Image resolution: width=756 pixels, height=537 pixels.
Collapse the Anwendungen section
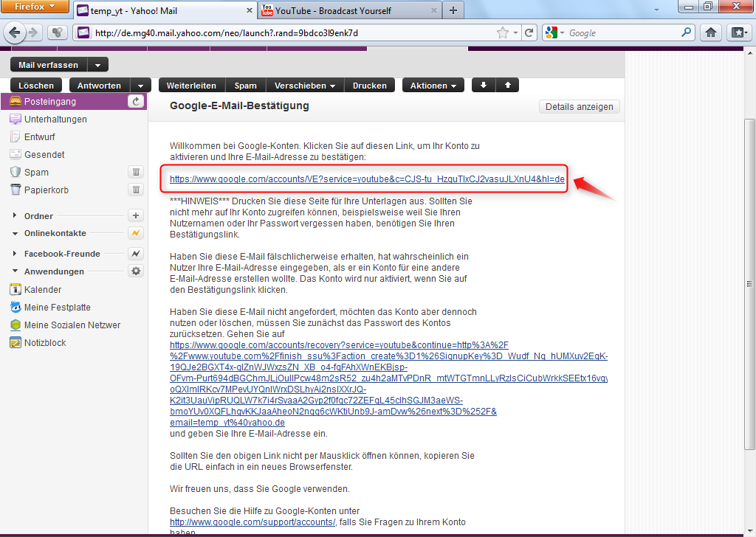13,271
